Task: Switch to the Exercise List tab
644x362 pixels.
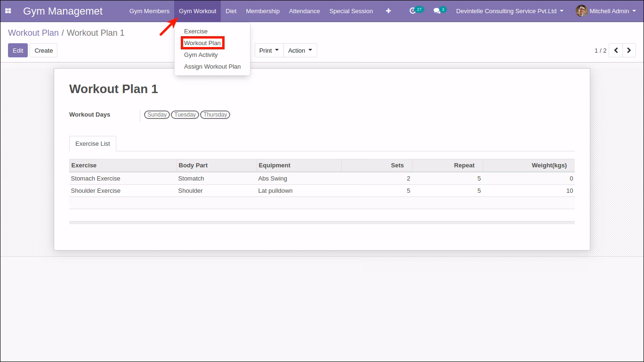Action: pos(93,143)
